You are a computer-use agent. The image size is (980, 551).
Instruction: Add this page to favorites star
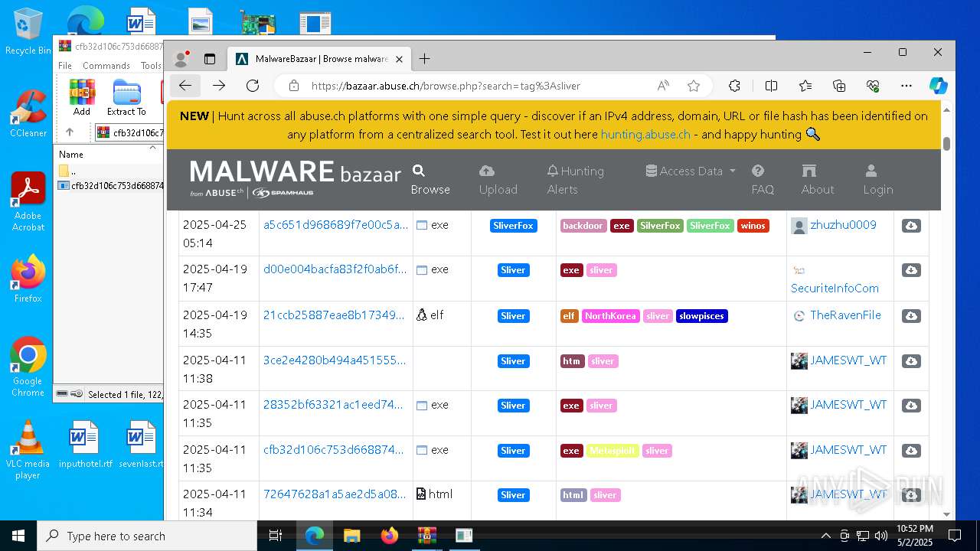pos(694,86)
